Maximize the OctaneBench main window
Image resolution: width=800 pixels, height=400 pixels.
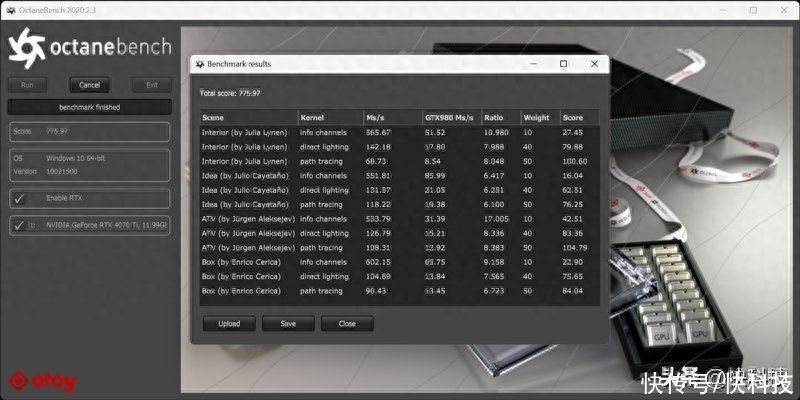pyautogui.click(x=753, y=10)
